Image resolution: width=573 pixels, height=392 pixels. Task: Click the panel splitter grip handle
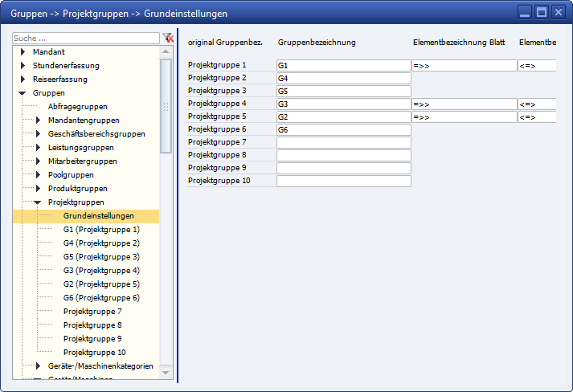[166, 107]
